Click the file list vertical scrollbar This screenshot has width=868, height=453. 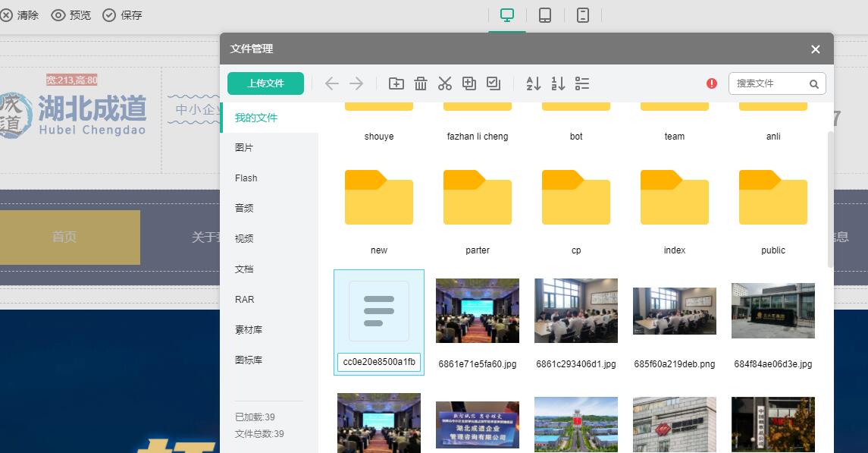(830, 200)
